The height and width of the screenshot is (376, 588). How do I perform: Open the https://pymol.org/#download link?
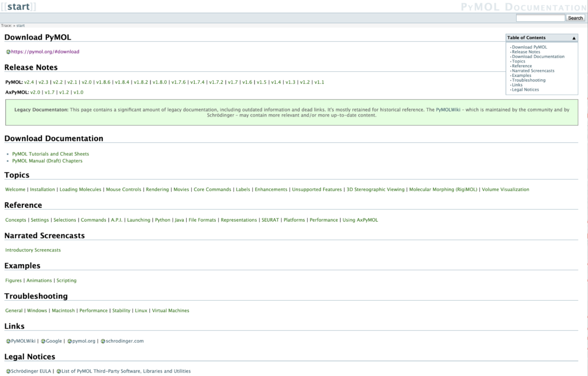[x=45, y=52]
